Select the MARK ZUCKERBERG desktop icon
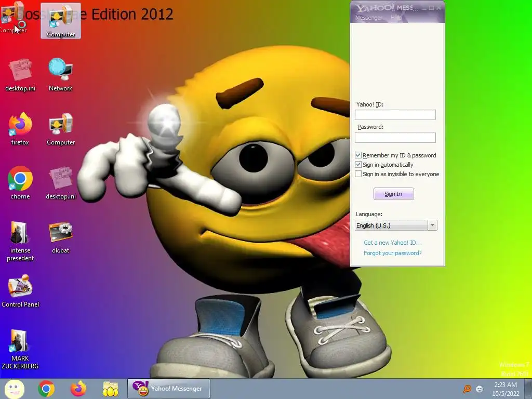Screen dimensions: 532x399 tap(20, 349)
